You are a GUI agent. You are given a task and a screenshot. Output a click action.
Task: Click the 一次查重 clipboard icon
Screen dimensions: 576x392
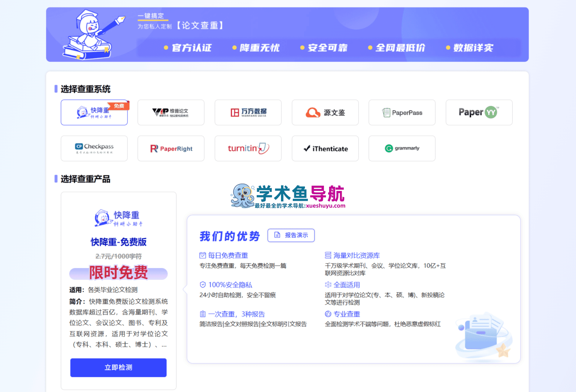point(202,314)
